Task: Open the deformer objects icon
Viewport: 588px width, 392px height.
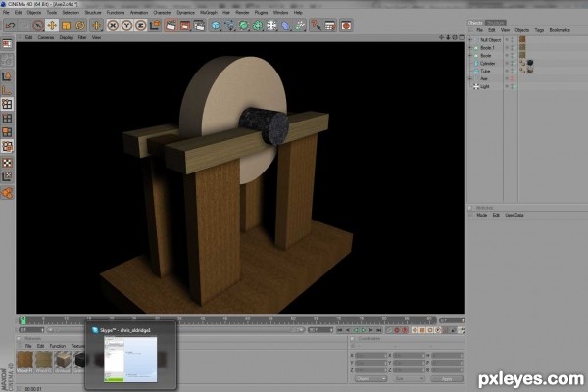Action: (x=286, y=25)
